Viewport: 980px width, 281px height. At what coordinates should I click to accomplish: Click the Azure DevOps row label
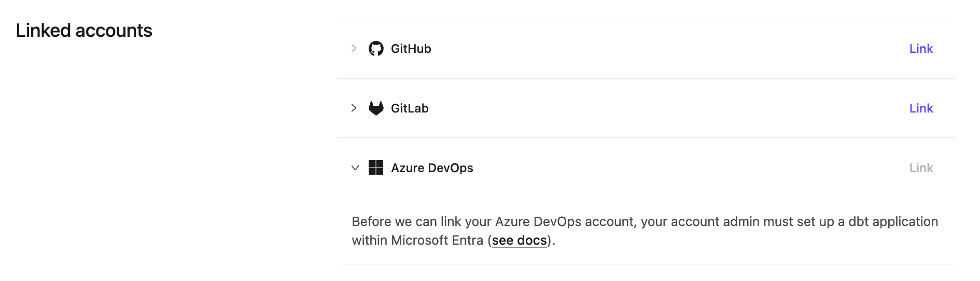[432, 168]
